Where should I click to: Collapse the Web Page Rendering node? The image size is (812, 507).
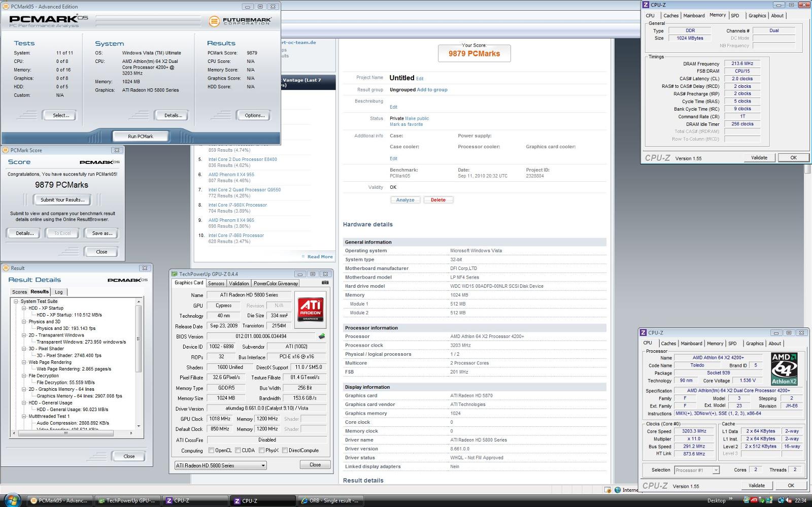24,362
